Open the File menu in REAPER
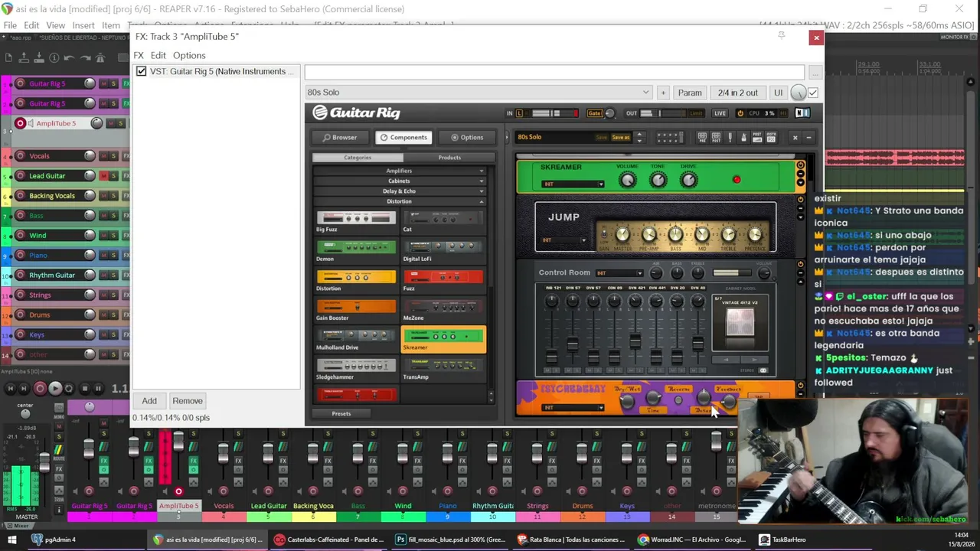980x551 pixels. coord(10,25)
